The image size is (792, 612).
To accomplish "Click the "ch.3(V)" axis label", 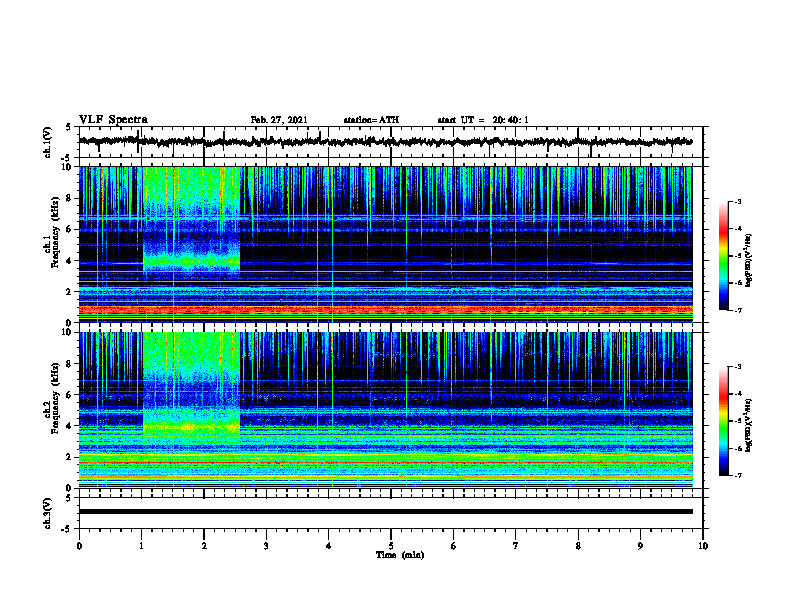I will pos(48,513).
